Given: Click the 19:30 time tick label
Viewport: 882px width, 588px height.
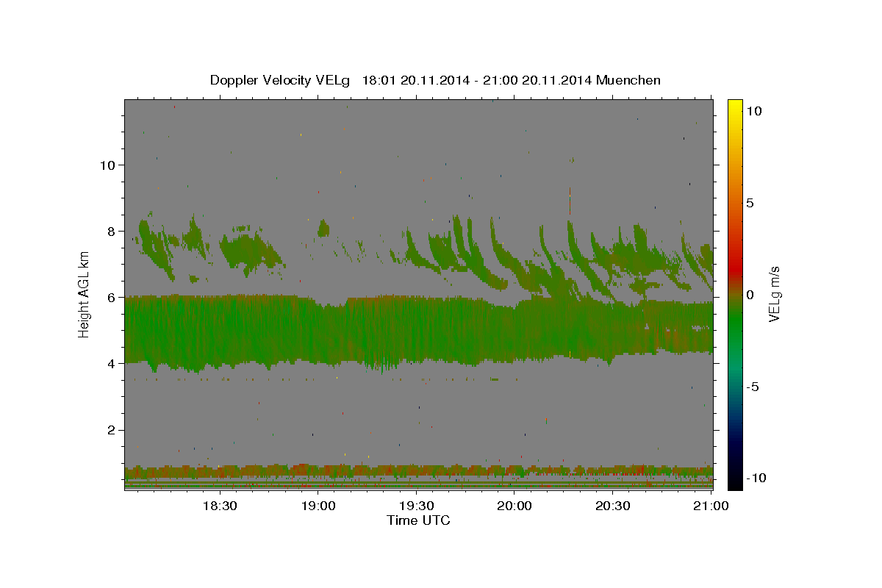Looking at the screenshot, I should (416, 506).
